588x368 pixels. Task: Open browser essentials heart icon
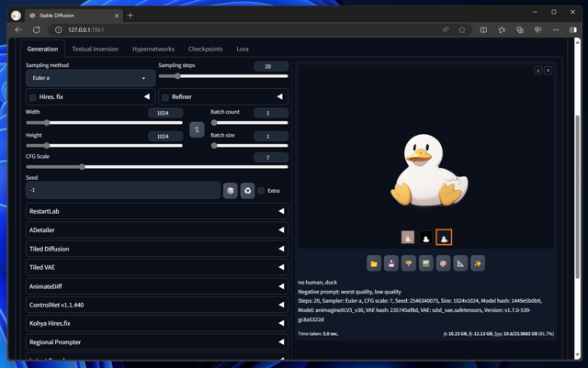(537, 30)
